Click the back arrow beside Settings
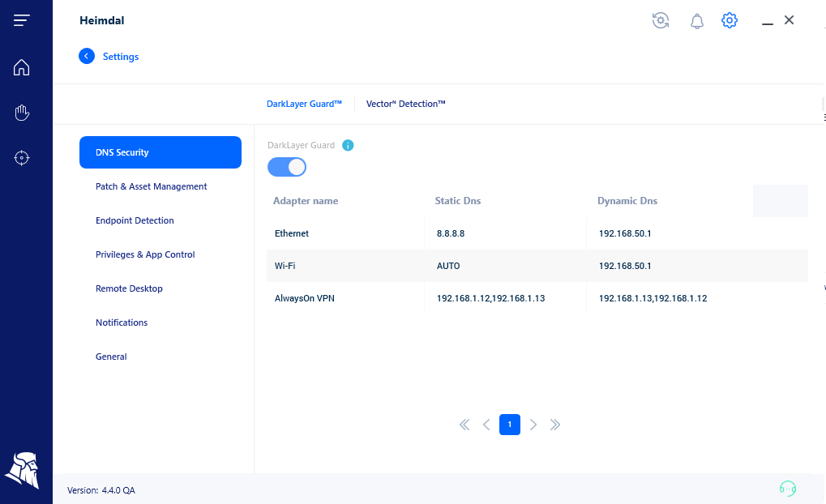The width and height of the screenshot is (826, 504). point(87,56)
